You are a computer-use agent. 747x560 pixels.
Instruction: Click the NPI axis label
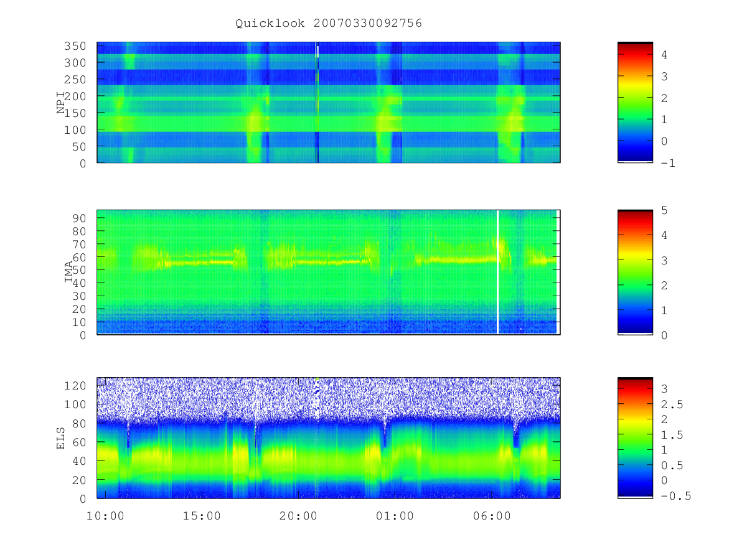61,103
